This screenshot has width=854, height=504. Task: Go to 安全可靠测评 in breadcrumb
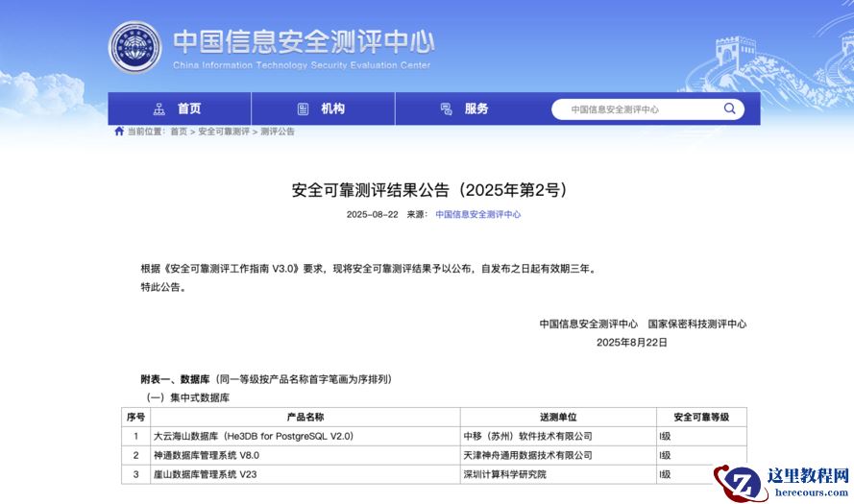(224, 132)
